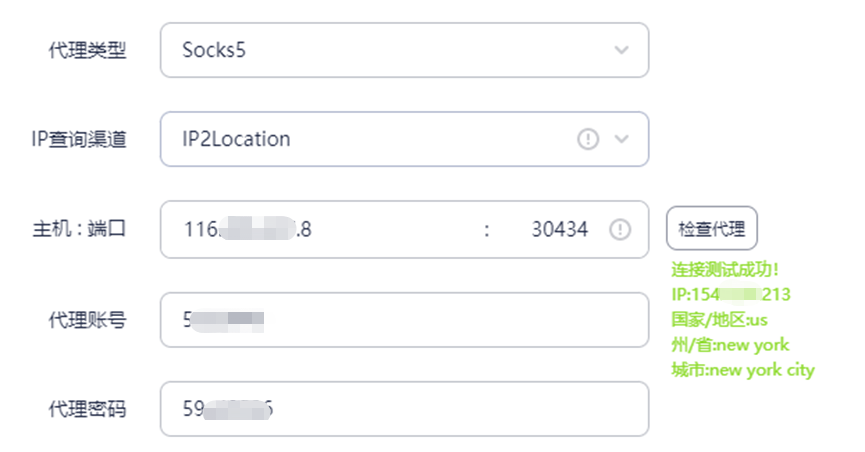The image size is (865, 452).
Task: Click the 代理密码 label
Action: tap(88, 409)
